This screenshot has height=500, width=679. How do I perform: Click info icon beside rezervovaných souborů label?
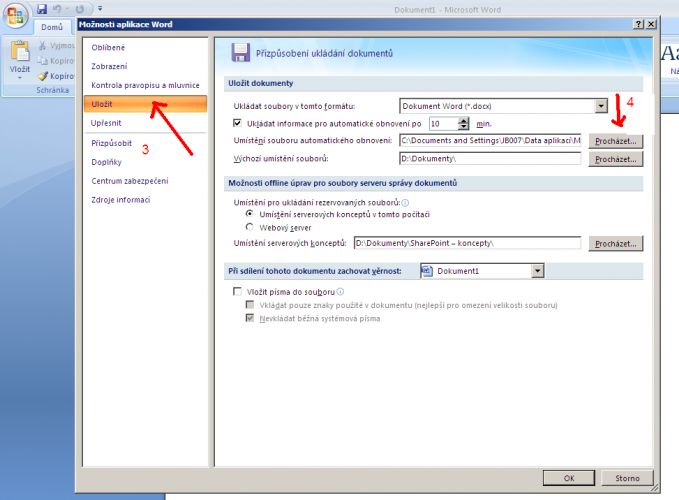(x=405, y=203)
